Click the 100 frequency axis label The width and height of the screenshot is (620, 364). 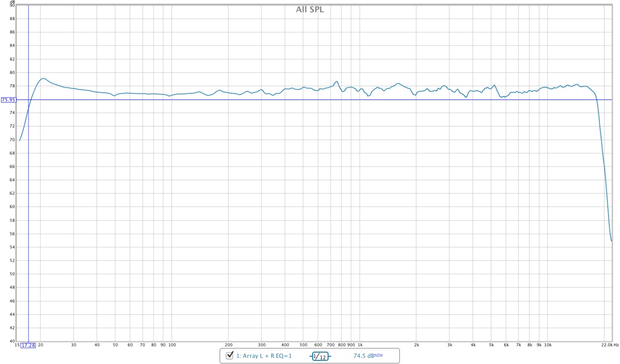click(172, 344)
